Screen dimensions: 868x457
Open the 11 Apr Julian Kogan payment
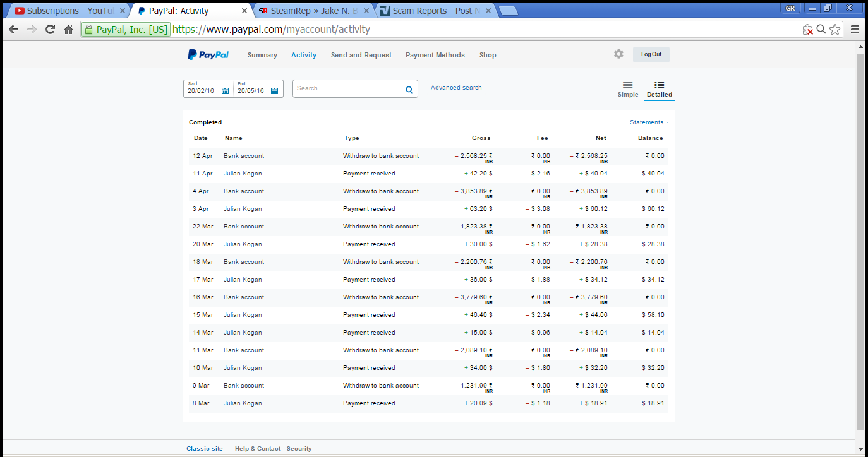[243, 174]
